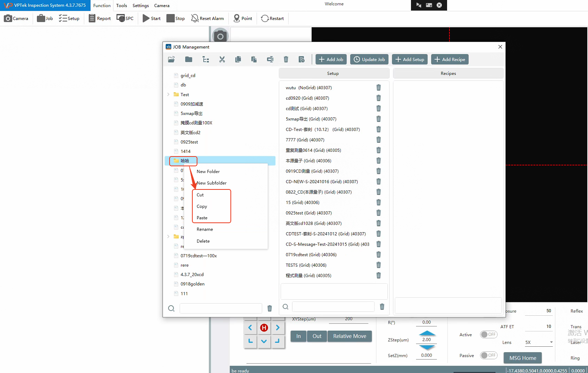The width and height of the screenshot is (588, 373).
Task: Open the Tools menu in menu bar
Action: (121, 5)
